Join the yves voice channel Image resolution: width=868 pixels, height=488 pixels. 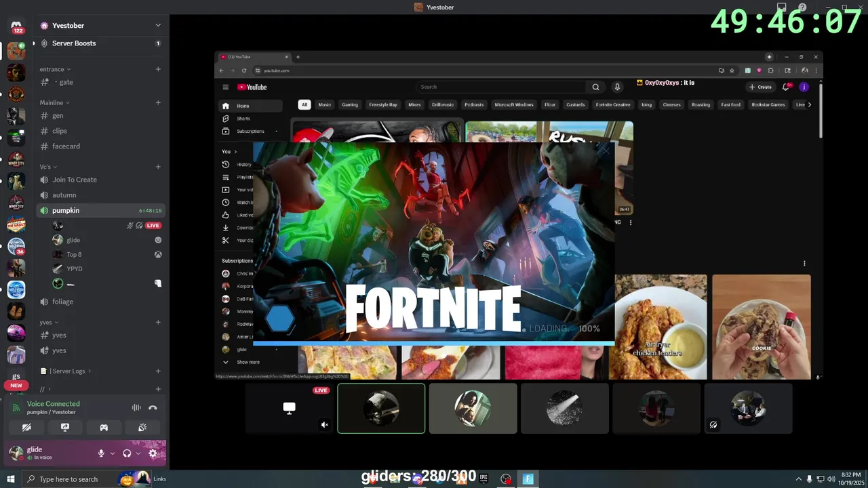point(101,350)
